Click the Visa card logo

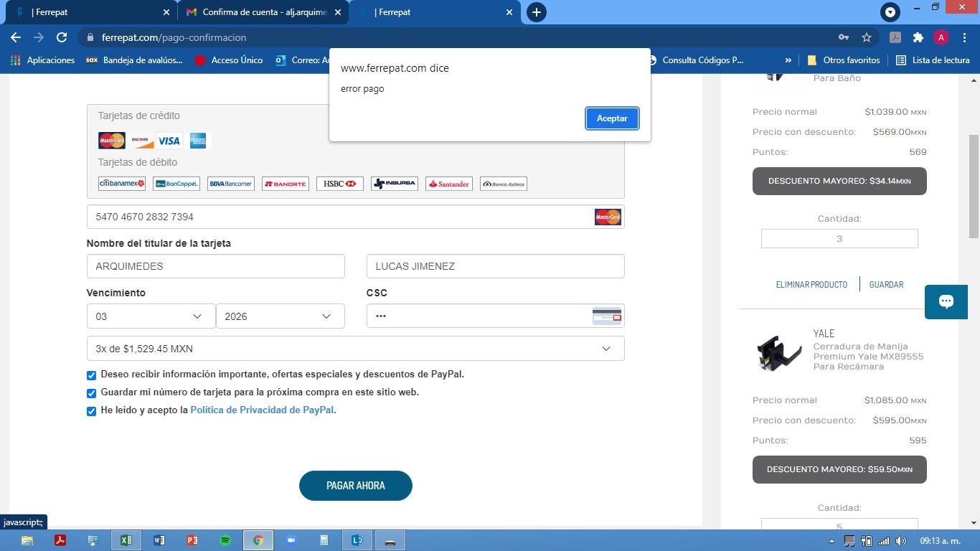point(169,141)
